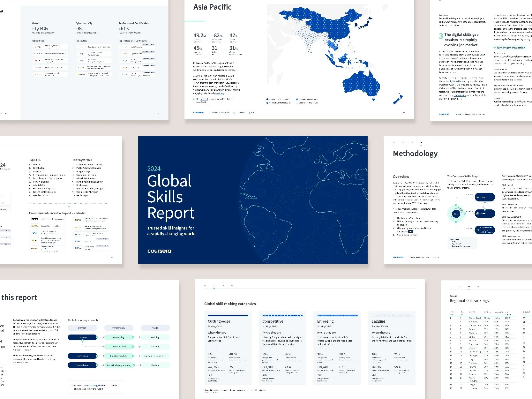The height and width of the screenshot is (399, 532).
Task: Click the Switzerland row in regional rankings table
Action: pyautogui.click(x=483, y=318)
